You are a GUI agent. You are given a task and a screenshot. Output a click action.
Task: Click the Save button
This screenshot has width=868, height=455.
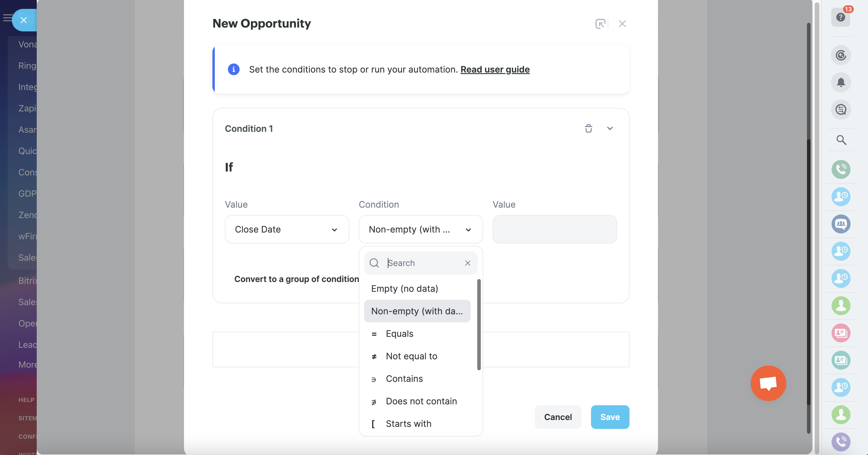click(610, 417)
